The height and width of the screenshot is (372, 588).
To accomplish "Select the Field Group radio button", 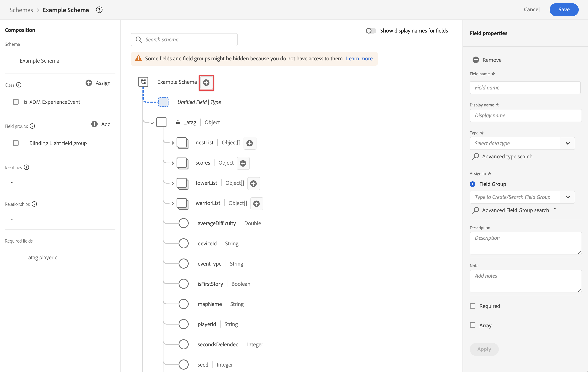I will 473,184.
